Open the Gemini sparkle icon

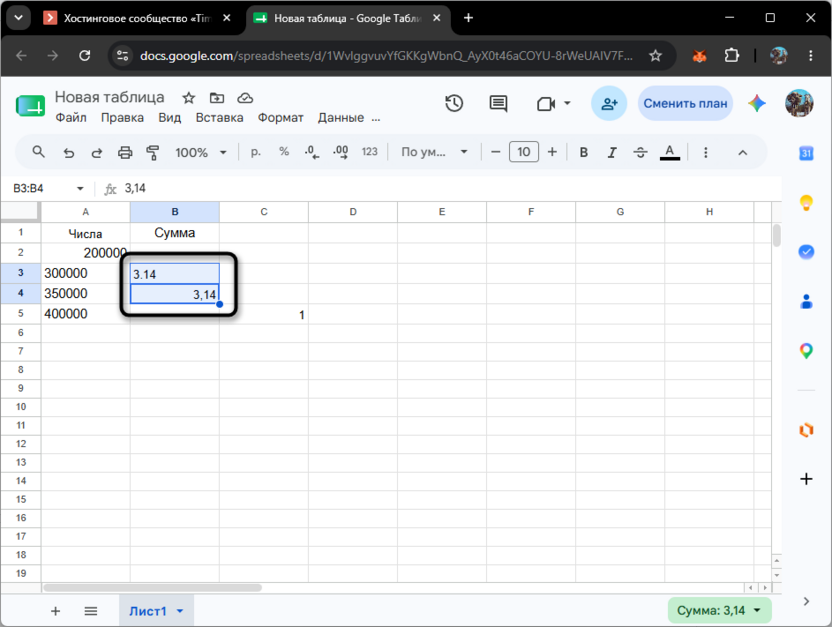[x=757, y=103]
